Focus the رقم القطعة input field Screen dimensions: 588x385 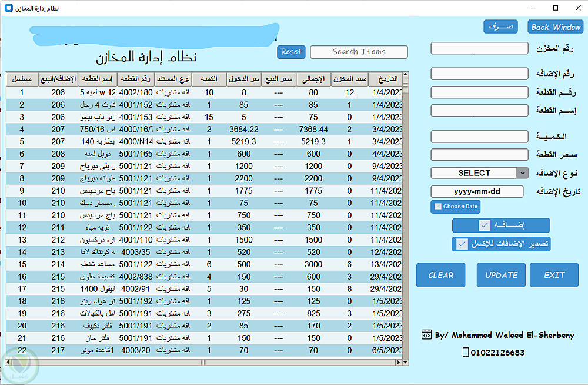(479, 92)
